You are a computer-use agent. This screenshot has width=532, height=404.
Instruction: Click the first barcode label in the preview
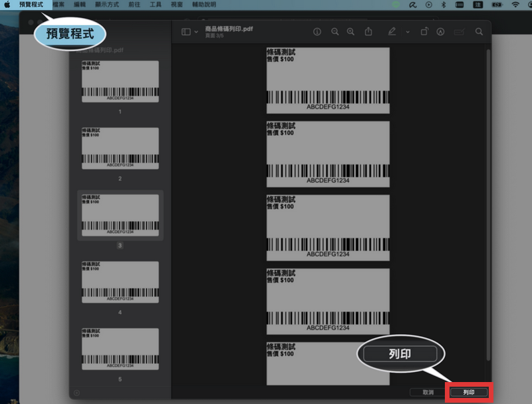tap(328, 81)
